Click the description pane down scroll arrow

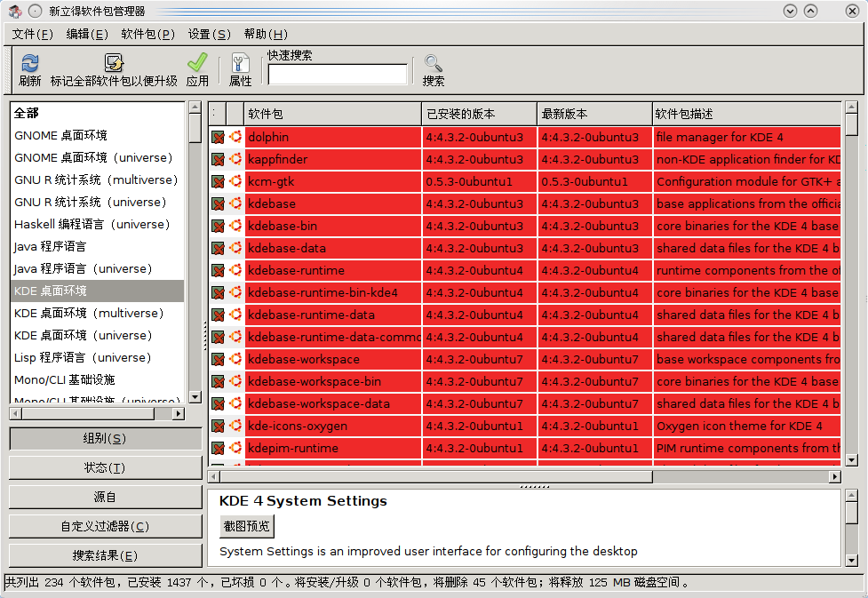[852, 561]
